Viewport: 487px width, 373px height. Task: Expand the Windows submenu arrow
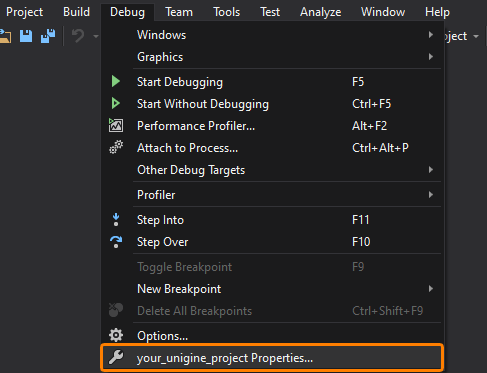pos(431,35)
